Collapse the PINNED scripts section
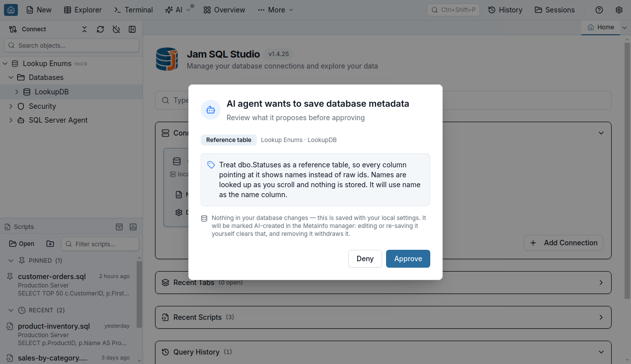 11,261
